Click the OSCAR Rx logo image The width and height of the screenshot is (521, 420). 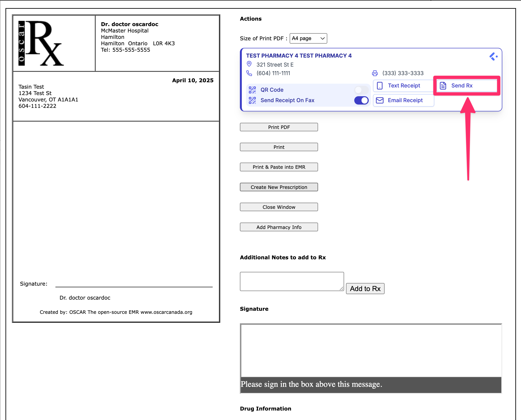pos(41,43)
